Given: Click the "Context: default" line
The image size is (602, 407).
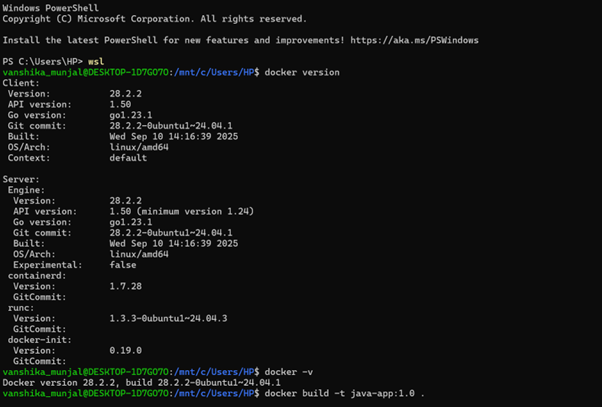Looking at the screenshot, I should click(77, 158).
